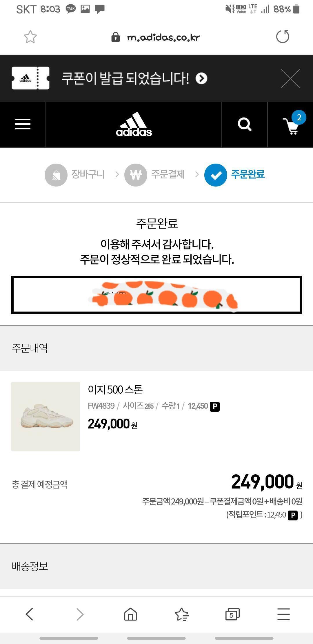Go to browser home page
The width and height of the screenshot is (313, 644).
tap(130, 614)
